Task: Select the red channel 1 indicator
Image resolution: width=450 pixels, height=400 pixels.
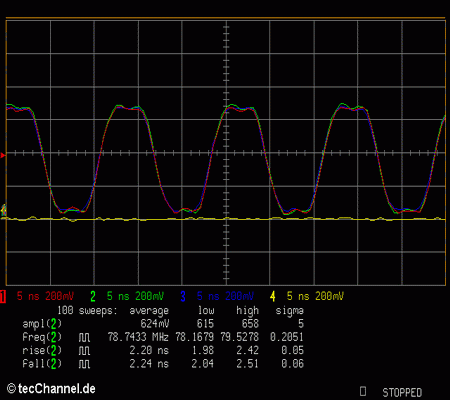Action: [x=3, y=296]
